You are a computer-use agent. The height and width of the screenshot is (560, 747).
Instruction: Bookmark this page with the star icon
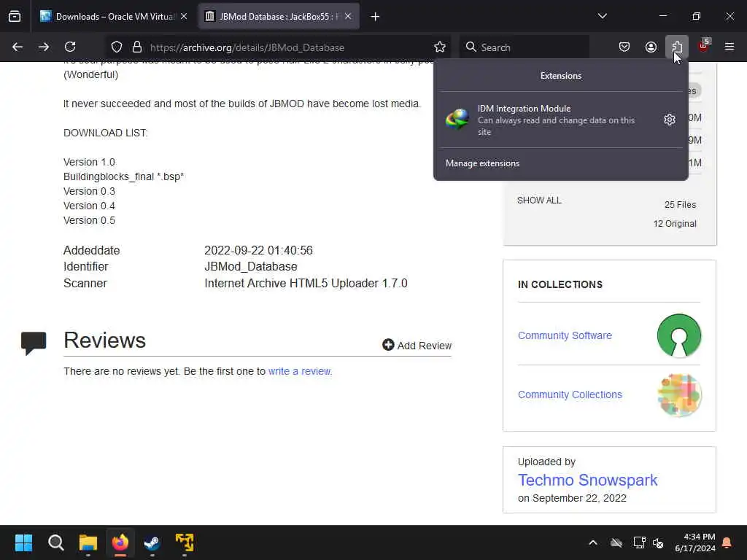tap(440, 47)
